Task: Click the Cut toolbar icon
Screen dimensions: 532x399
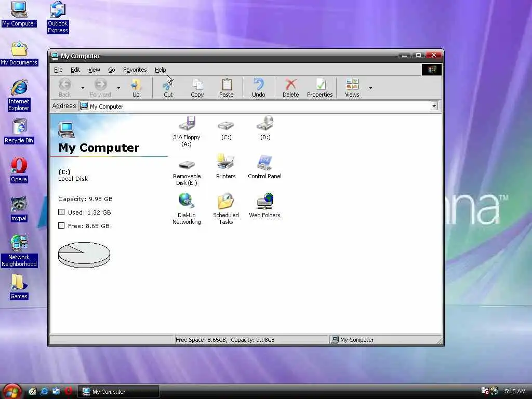Action: tap(168, 87)
